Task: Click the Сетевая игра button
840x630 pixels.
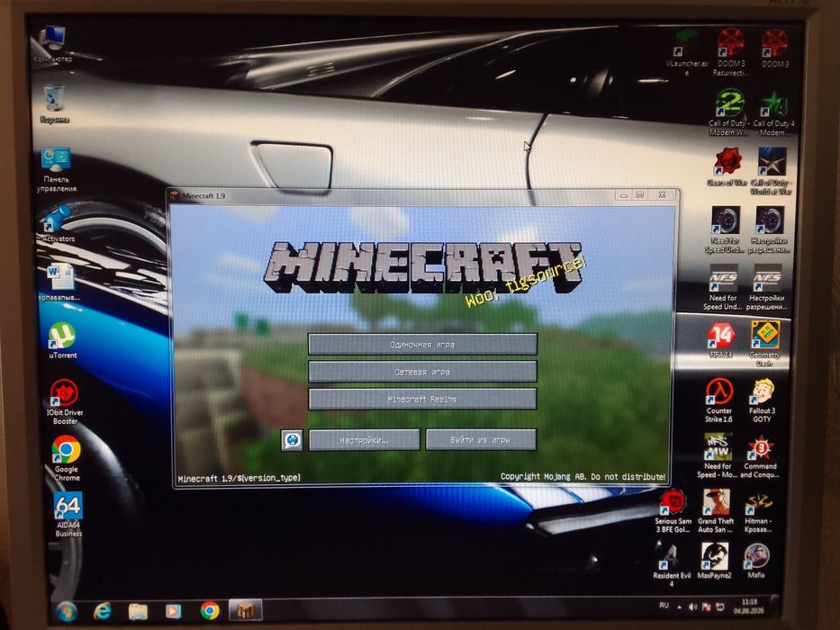Action: (422, 372)
